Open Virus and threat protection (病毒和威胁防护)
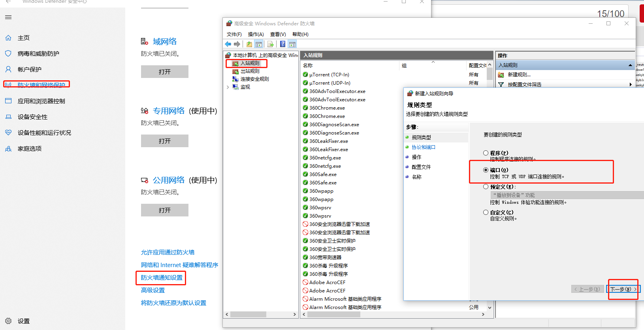 [x=38, y=53]
